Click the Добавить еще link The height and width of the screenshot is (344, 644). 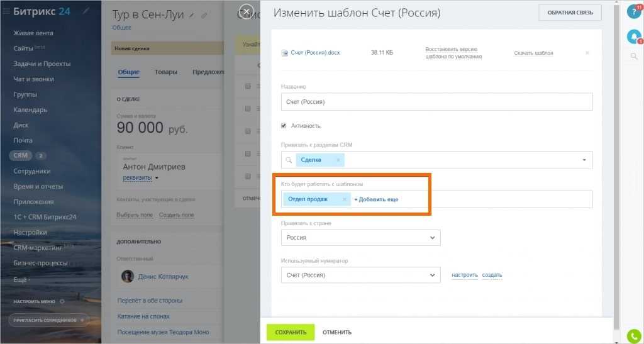click(376, 199)
